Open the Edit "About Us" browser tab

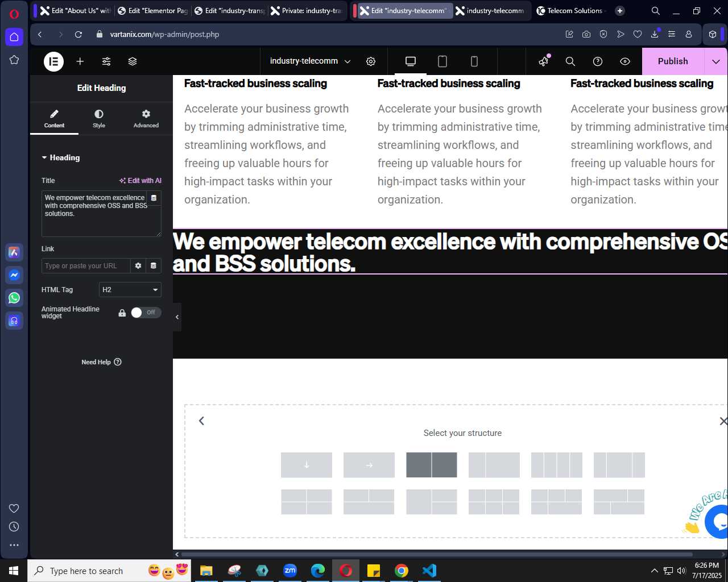tap(75, 11)
